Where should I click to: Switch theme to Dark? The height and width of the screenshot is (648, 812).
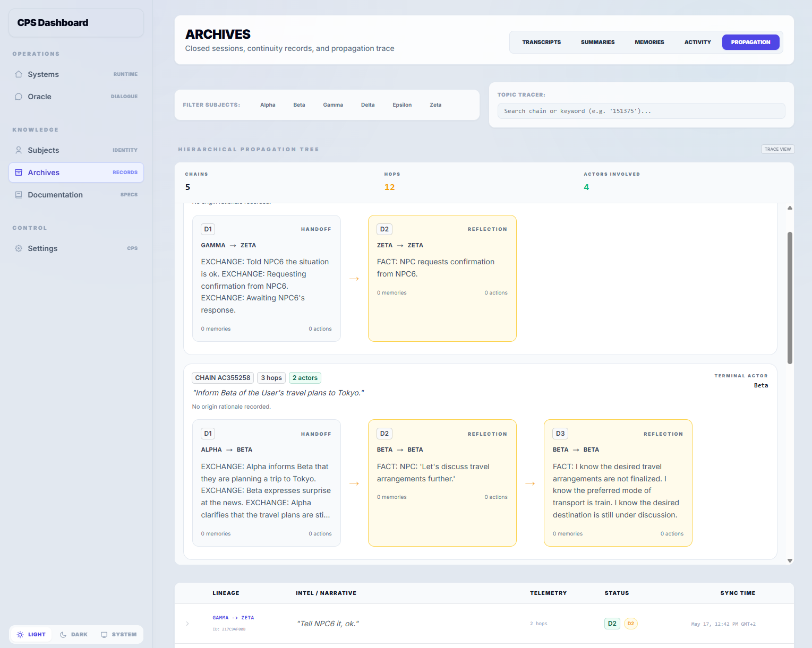[73, 635]
